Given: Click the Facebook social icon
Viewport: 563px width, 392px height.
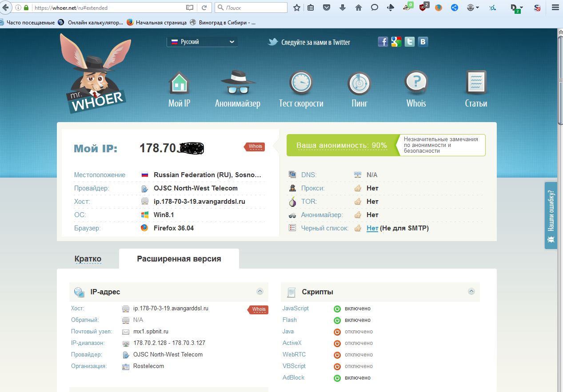Looking at the screenshot, I should pos(383,42).
